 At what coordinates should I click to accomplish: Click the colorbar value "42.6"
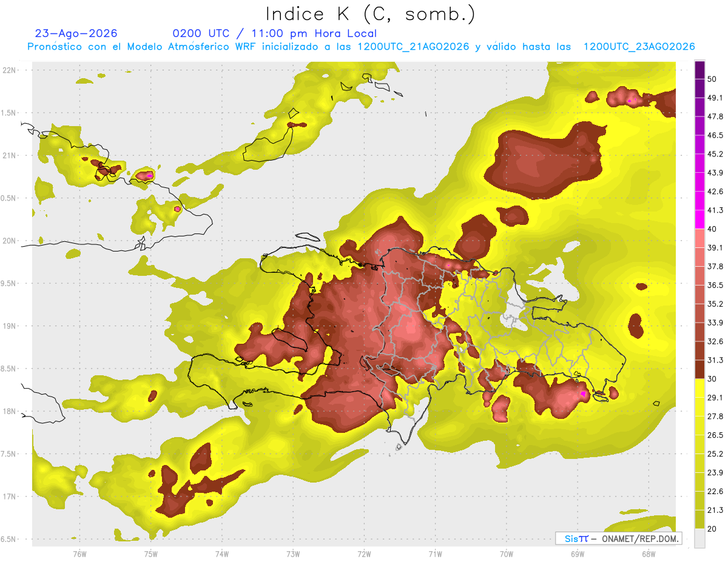click(716, 192)
